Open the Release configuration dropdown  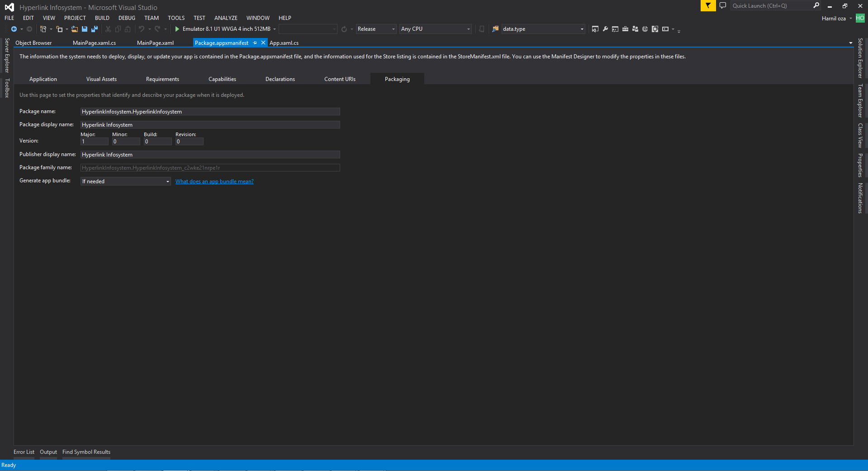(x=376, y=29)
